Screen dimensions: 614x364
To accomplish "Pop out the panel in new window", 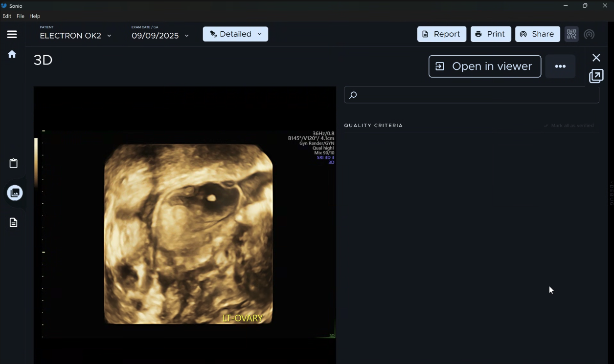I will [x=596, y=76].
